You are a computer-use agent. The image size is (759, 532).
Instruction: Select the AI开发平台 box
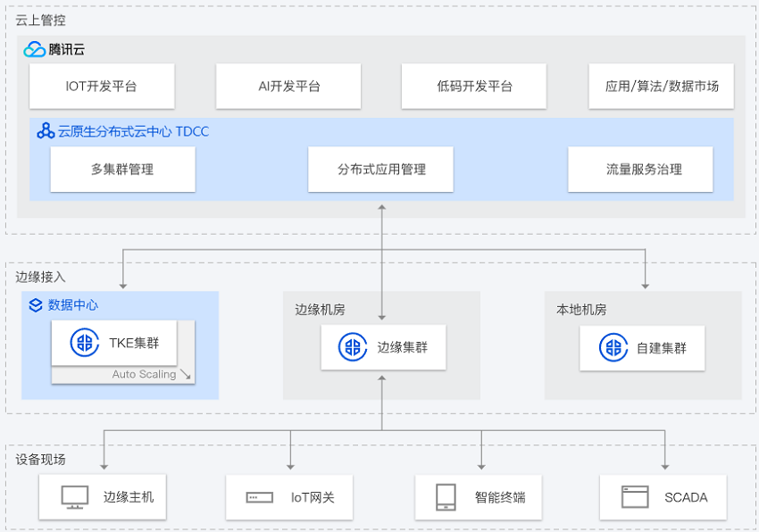pyautogui.click(x=288, y=87)
